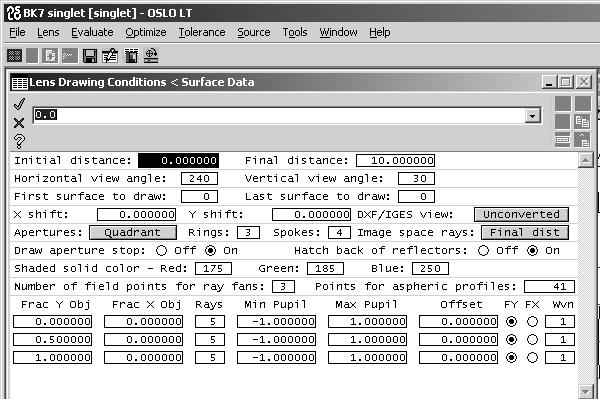Click the ray trace arrow toolbar icon
Screen dimensions: 600x399
tap(70, 56)
